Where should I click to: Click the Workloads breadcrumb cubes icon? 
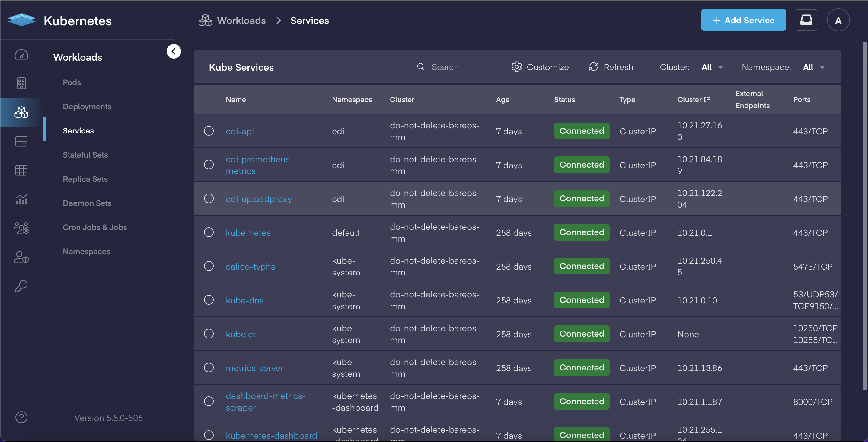(205, 20)
